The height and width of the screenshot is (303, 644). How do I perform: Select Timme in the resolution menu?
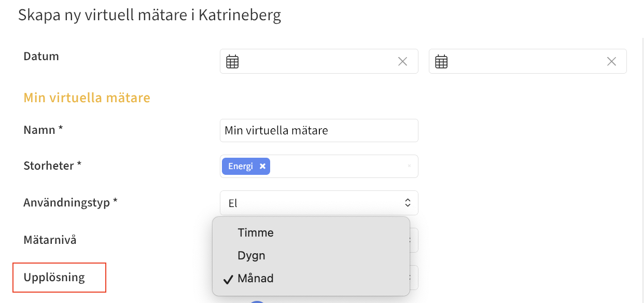pyautogui.click(x=256, y=232)
